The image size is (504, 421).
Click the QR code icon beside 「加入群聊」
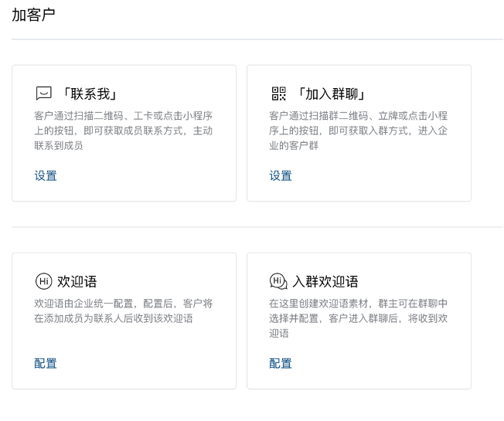[x=279, y=93]
